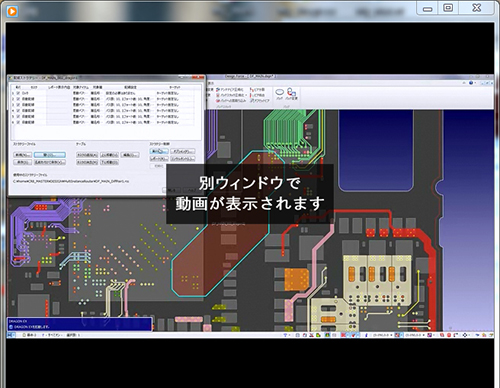
Task: Toggle the checkbox in strategy row 3
Action: tap(18, 105)
